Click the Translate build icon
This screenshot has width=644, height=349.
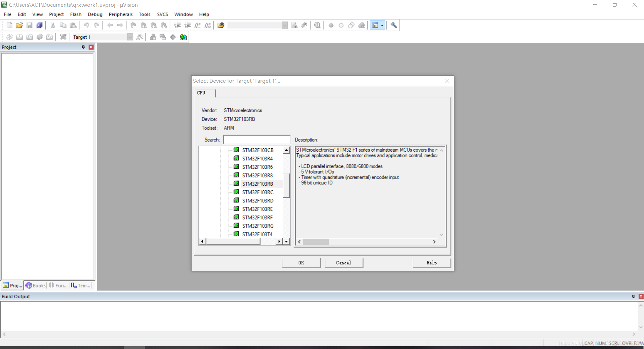(x=9, y=37)
